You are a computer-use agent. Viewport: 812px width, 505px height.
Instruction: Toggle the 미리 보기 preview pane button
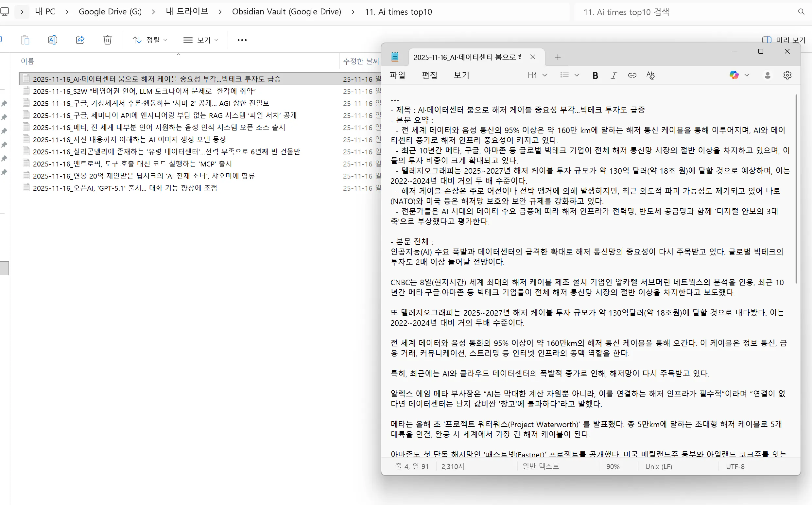tap(784, 40)
